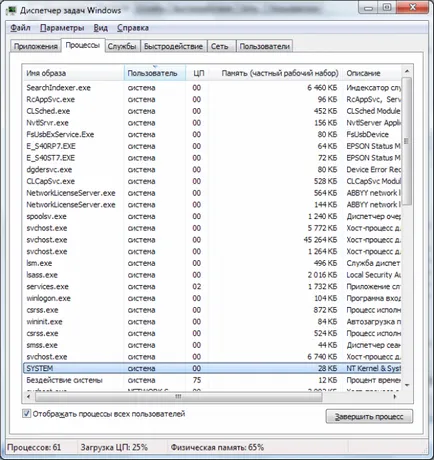Click the Завершить процесс button

(x=369, y=417)
